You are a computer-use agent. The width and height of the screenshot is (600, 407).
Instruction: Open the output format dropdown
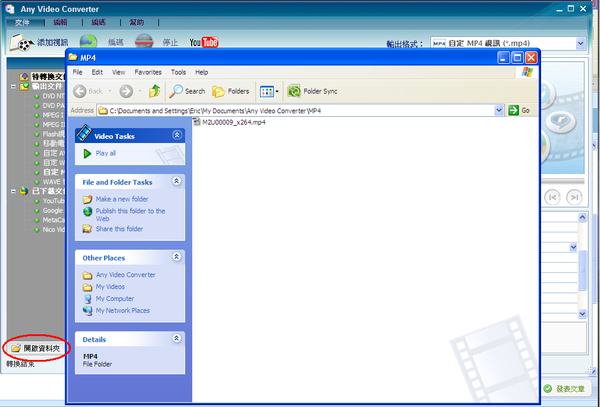coord(580,43)
